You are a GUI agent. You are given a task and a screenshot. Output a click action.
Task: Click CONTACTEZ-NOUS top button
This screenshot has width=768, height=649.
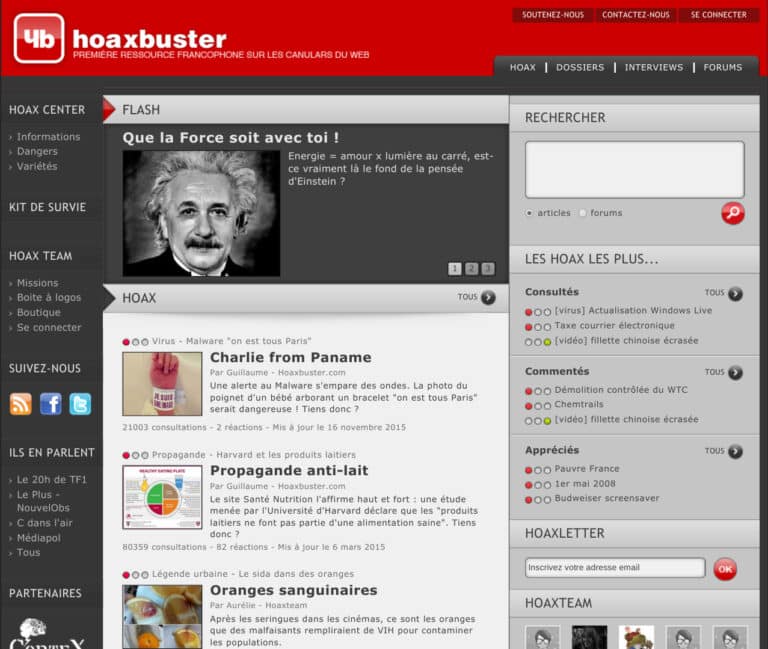pos(636,15)
